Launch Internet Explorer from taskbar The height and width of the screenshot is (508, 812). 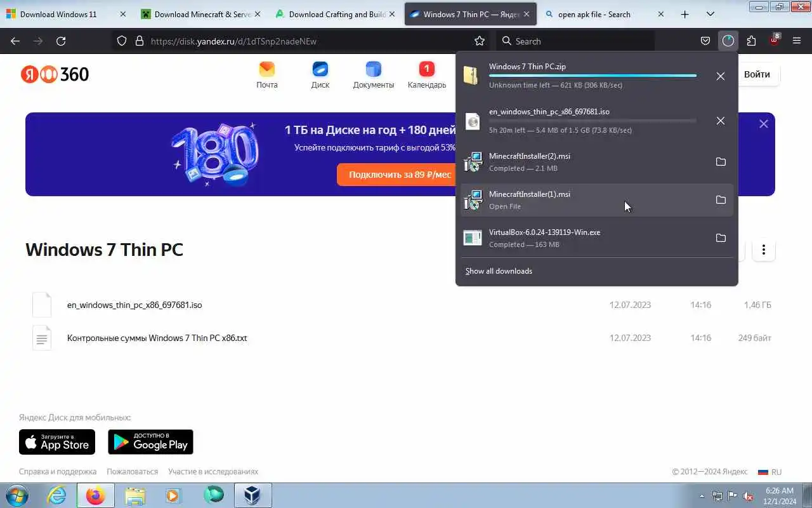click(x=57, y=495)
